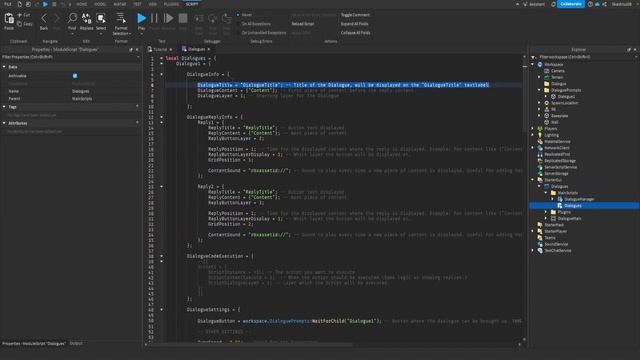This screenshot has width=640, height=360.
Task: Click the quick-access Play icon in title bar
Action: (45, 4)
